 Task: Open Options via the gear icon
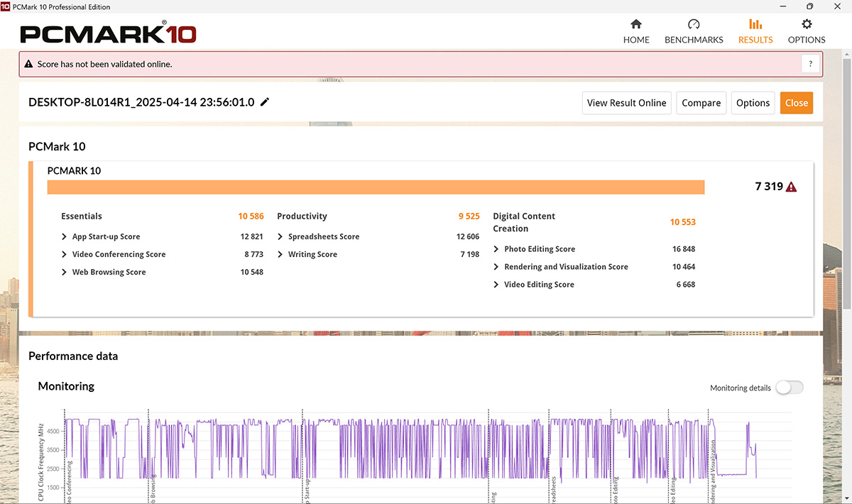(807, 24)
